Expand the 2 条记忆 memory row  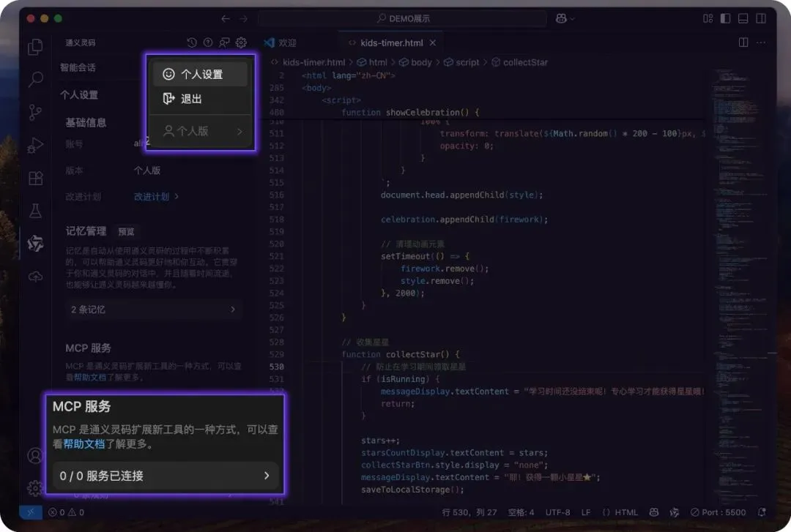tap(153, 310)
